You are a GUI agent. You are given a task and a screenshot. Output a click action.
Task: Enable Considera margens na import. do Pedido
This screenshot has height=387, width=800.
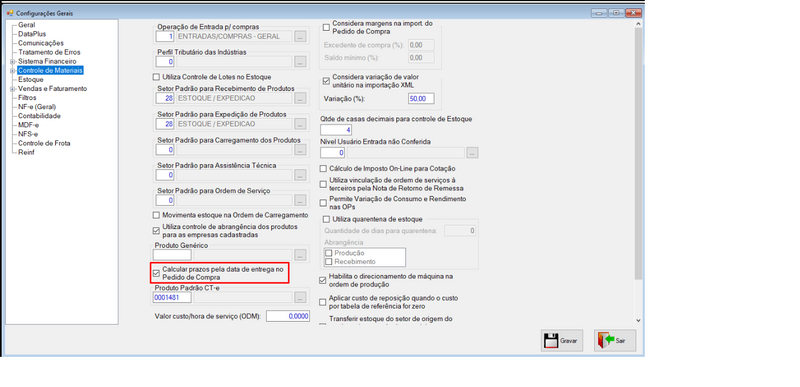tap(327, 27)
